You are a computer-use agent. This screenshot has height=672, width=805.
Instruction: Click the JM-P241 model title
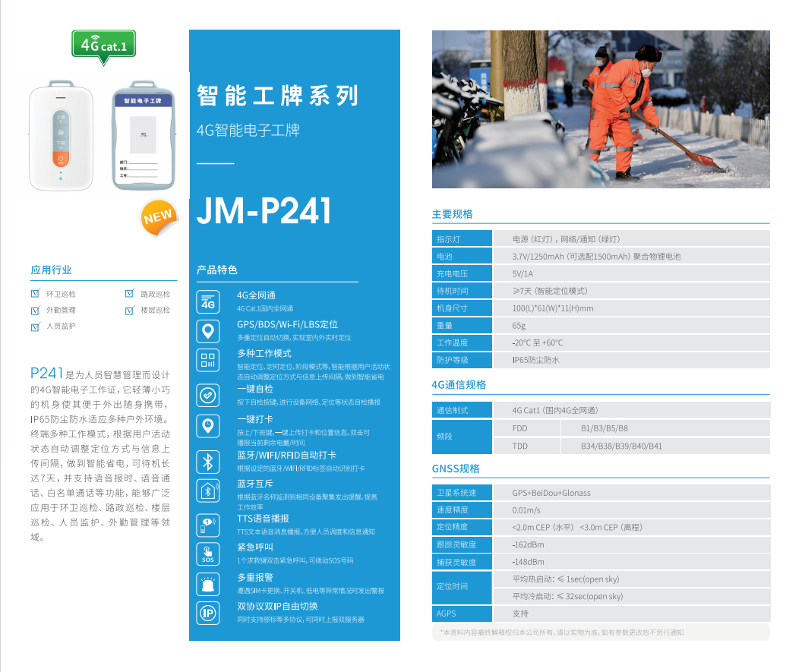click(264, 211)
